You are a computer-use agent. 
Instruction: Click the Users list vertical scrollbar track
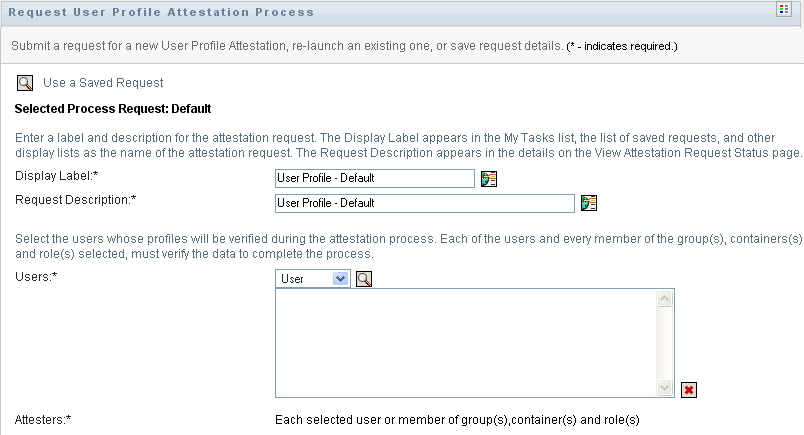pos(665,343)
